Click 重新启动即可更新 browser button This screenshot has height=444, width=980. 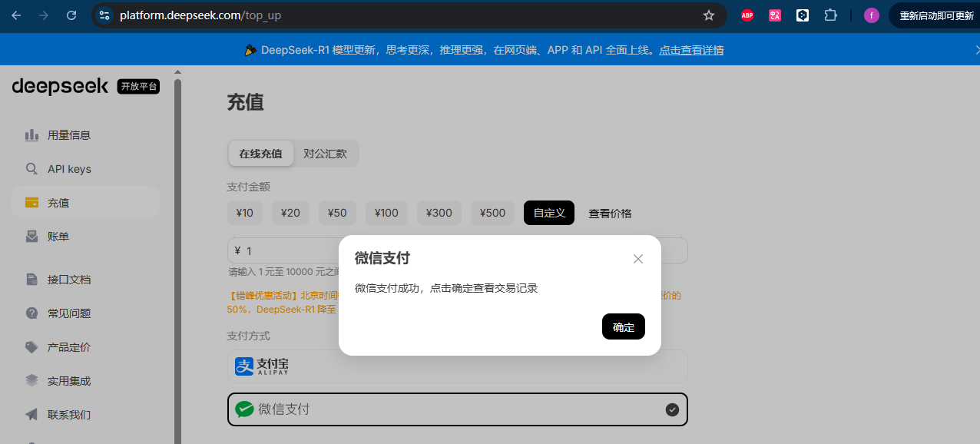[x=935, y=15]
